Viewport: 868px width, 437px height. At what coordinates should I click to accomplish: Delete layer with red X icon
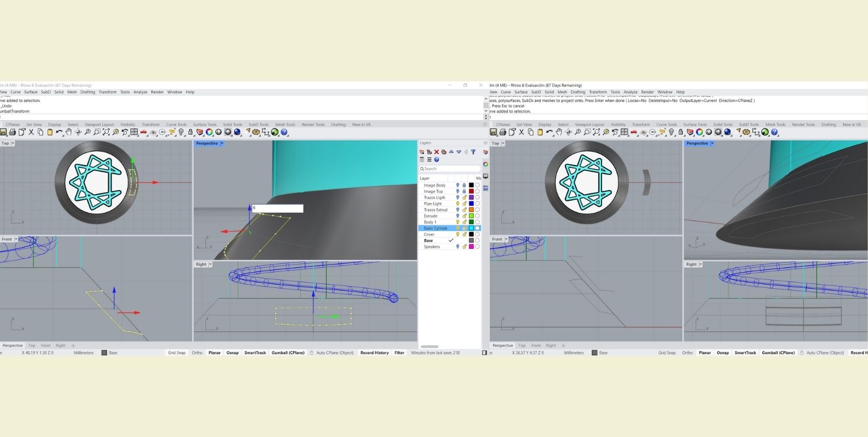coord(436,152)
